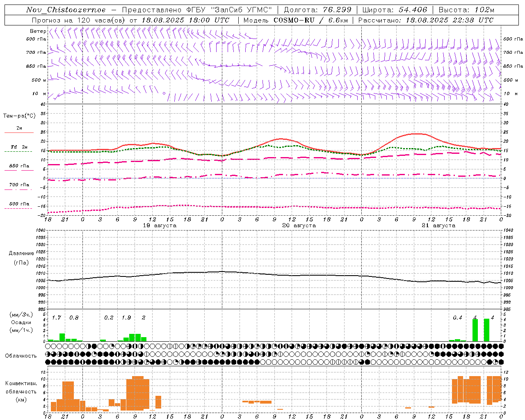Click the red "2м" temperature legend line
The width and height of the screenshot is (525, 420).
point(19,132)
